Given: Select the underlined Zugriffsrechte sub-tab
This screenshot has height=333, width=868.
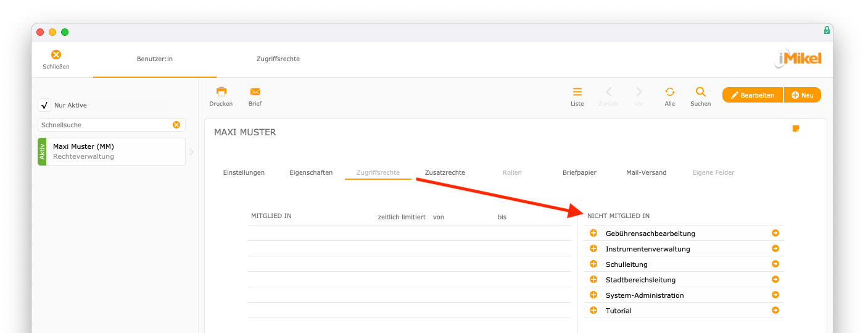Looking at the screenshot, I should (378, 172).
